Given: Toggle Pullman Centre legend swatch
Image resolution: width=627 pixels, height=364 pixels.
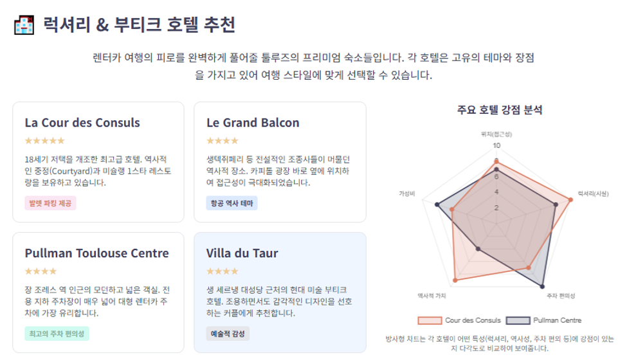Looking at the screenshot, I should click(518, 320).
